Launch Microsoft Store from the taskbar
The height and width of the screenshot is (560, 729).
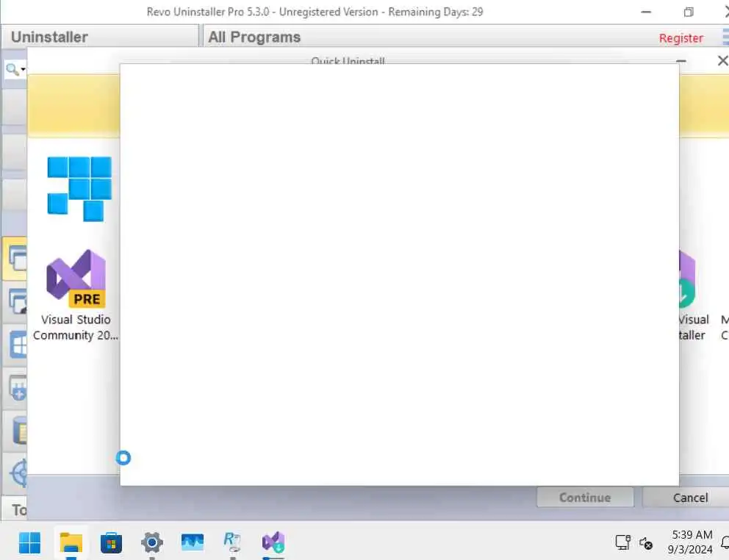click(x=111, y=543)
